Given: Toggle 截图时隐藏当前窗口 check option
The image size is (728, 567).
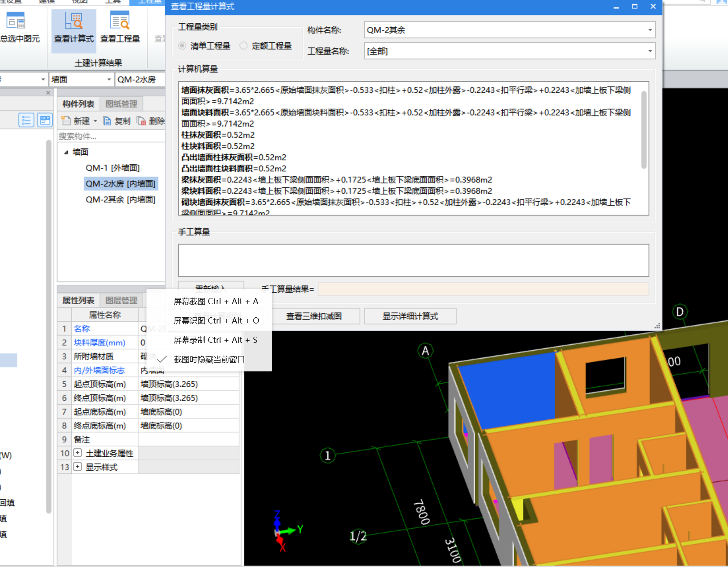Looking at the screenshot, I should point(209,359).
